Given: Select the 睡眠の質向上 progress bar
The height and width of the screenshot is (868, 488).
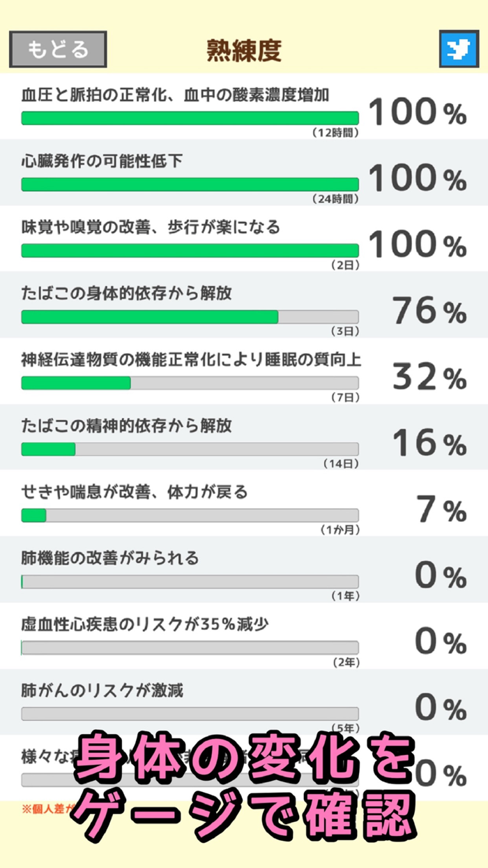Looking at the screenshot, I should [190, 382].
